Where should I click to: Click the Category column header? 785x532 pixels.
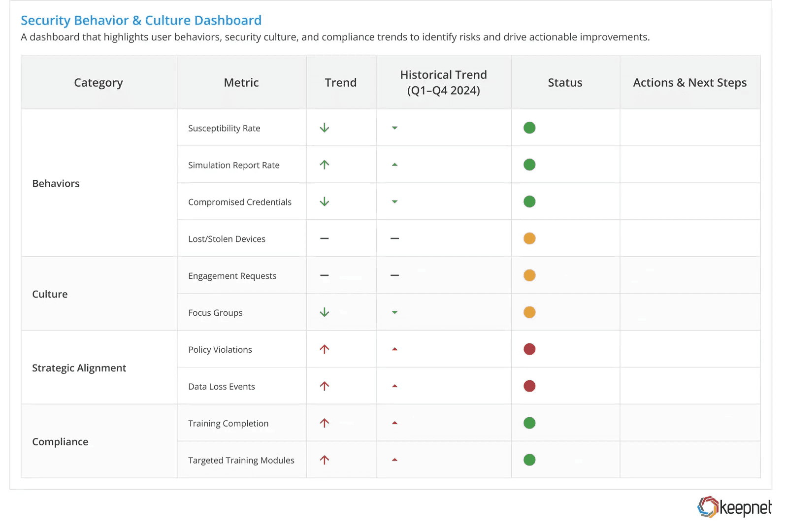[x=98, y=83]
